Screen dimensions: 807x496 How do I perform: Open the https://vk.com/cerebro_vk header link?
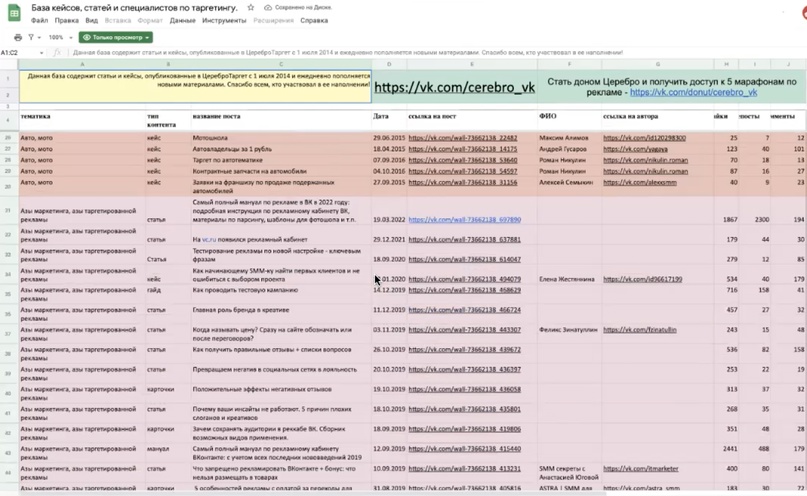(x=454, y=87)
